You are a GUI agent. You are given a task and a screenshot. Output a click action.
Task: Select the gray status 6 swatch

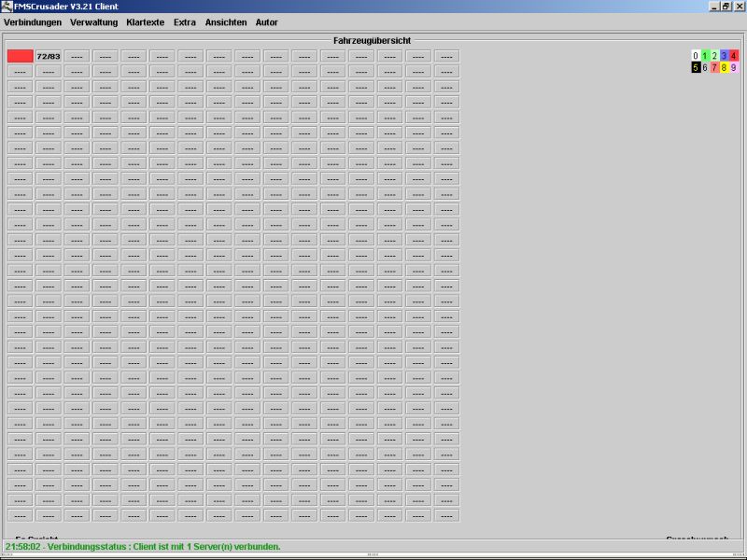point(705,67)
